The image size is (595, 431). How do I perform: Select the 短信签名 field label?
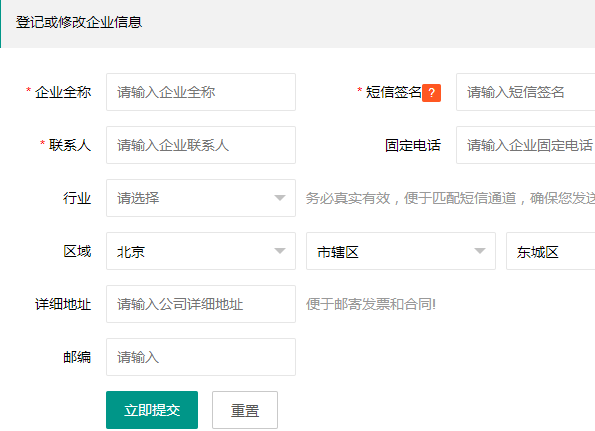click(394, 92)
